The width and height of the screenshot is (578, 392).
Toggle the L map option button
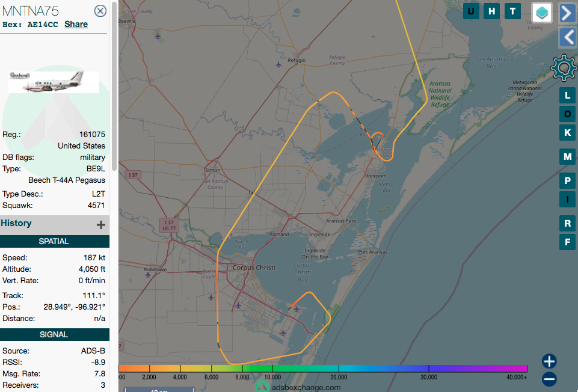tap(567, 96)
